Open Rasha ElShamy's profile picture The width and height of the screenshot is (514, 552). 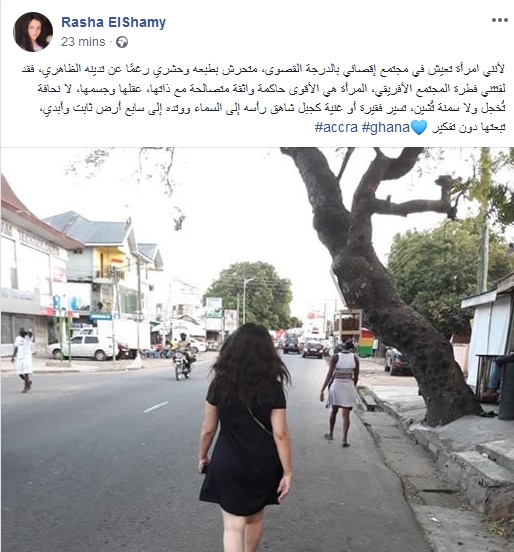[x=33, y=32]
